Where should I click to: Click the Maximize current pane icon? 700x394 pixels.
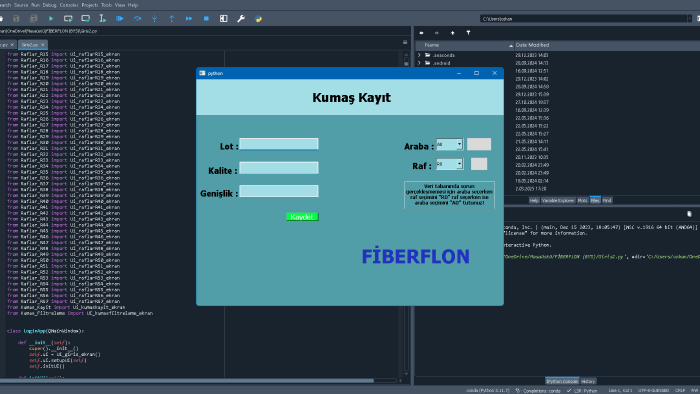[x=224, y=19]
